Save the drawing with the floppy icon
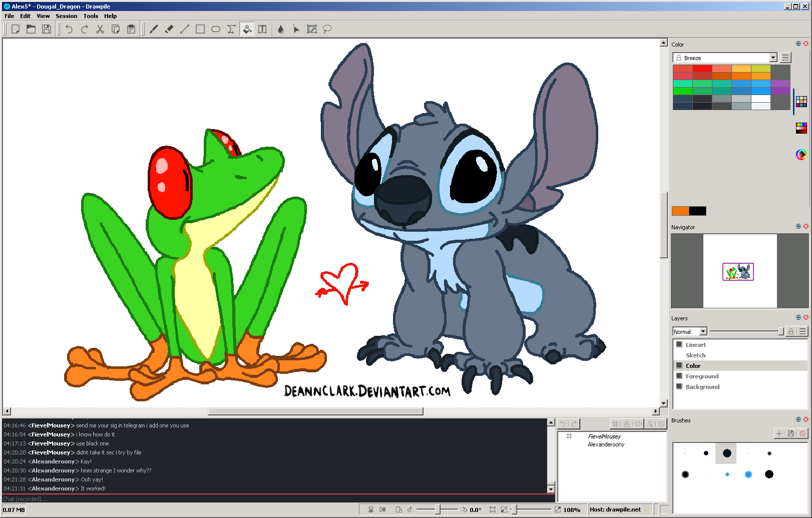The width and height of the screenshot is (812, 518). [x=47, y=29]
